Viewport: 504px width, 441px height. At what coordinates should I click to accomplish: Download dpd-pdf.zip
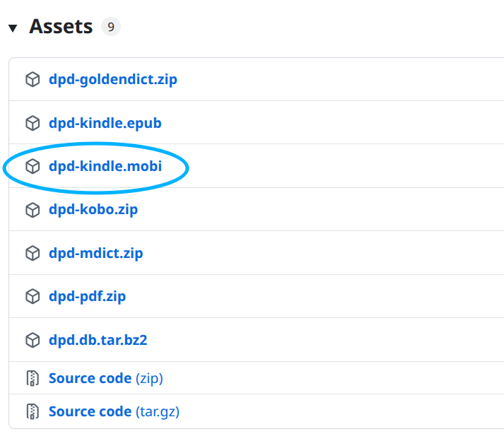[87, 297]
